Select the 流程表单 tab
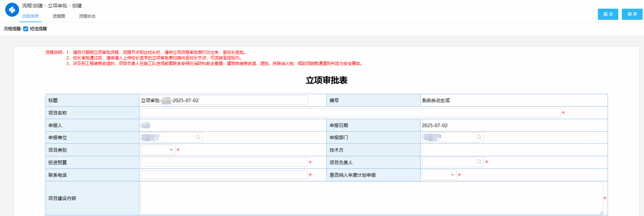Viewport: 644px width, 216px height. [31, 16]
